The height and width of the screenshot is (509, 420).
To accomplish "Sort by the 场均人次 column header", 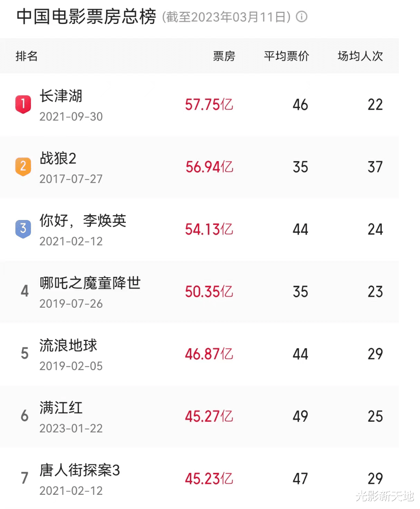I will tap(360, 56).
